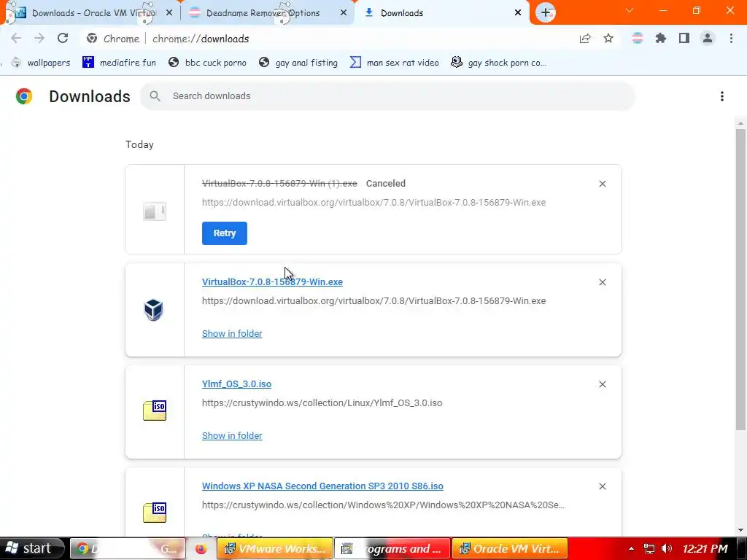Remove Windows XP NASA iso from list
The width and height of the screenshot is (747, 560).
point(602,486)
